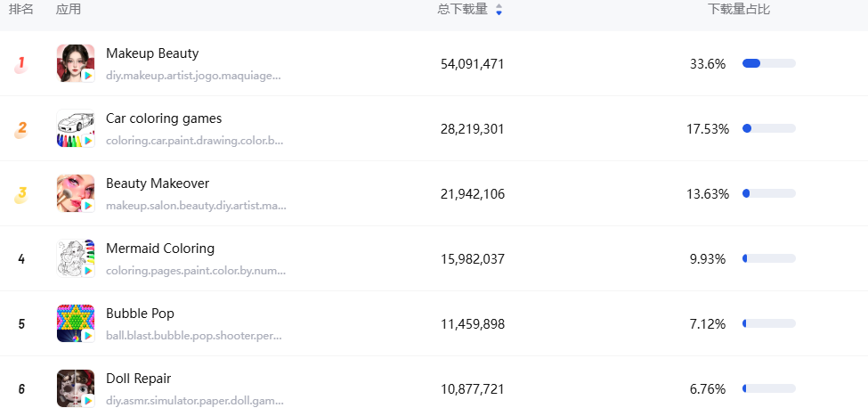Click the Doll Repair download count 10,877,721

coord(472,389)
